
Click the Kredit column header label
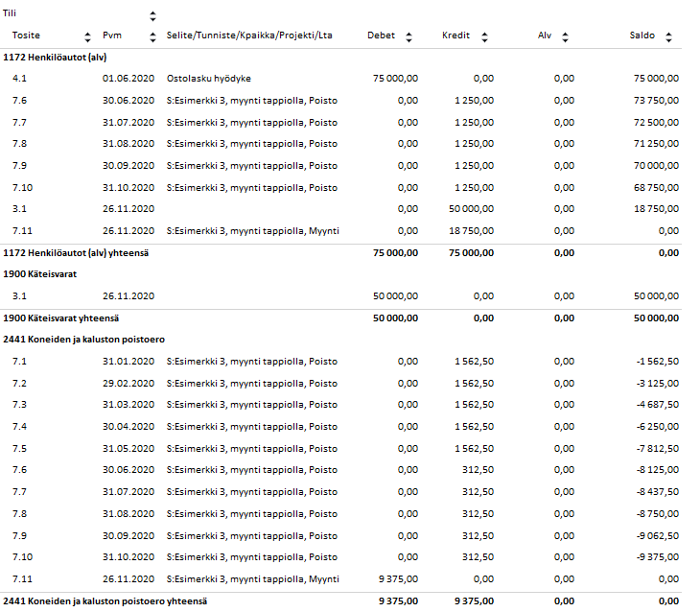[455, 35]
